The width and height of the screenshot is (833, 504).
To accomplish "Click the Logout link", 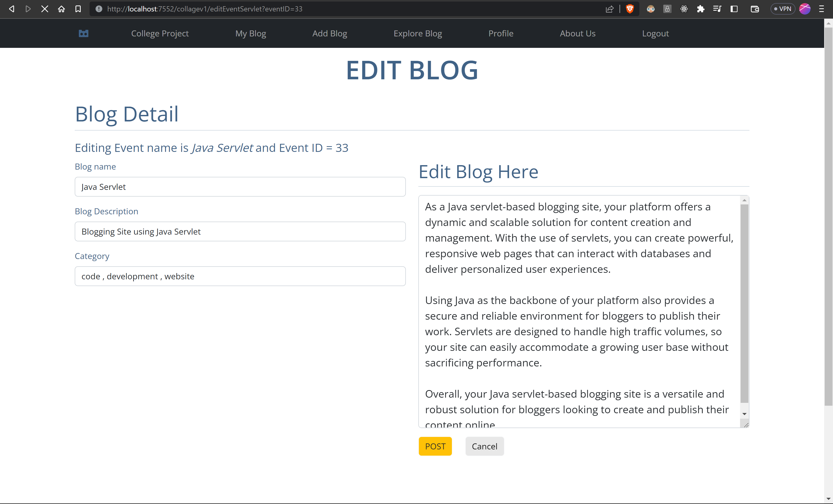I will pyautogui.click(x=655, y=34).
